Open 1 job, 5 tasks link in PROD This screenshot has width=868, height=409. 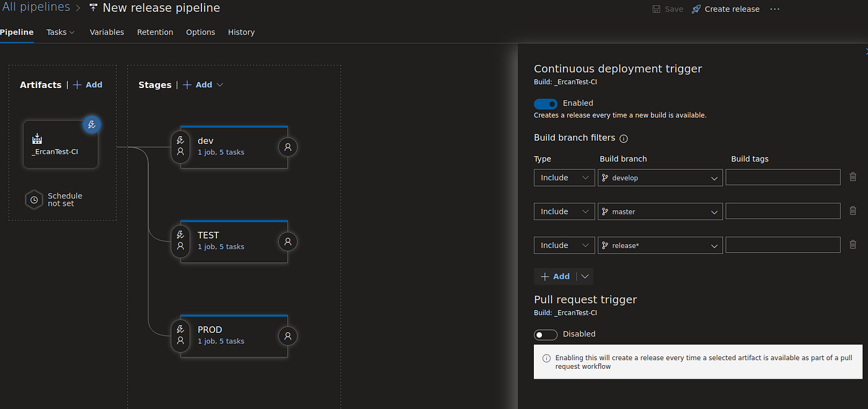(x=221, y=341)
